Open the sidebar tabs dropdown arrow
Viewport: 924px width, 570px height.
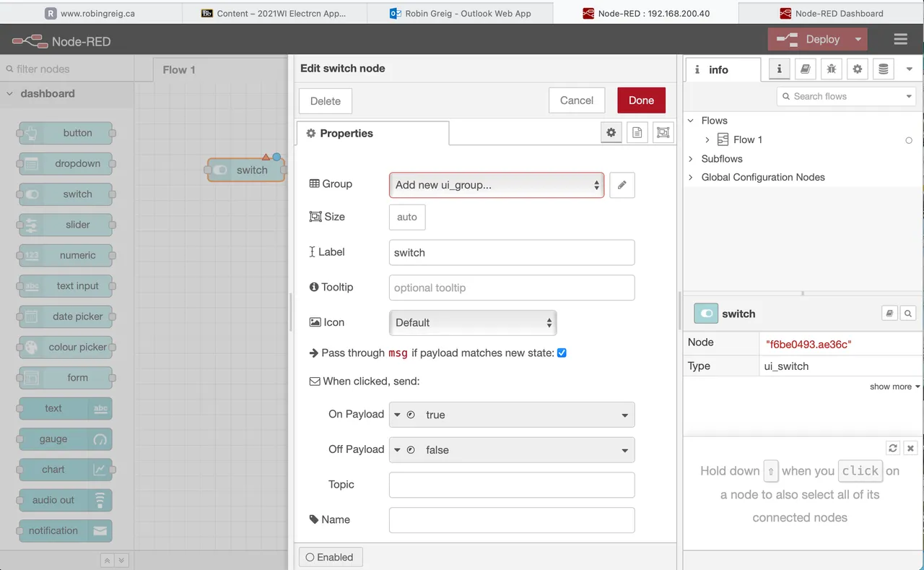pyautogui.click(x=910, y=69)
